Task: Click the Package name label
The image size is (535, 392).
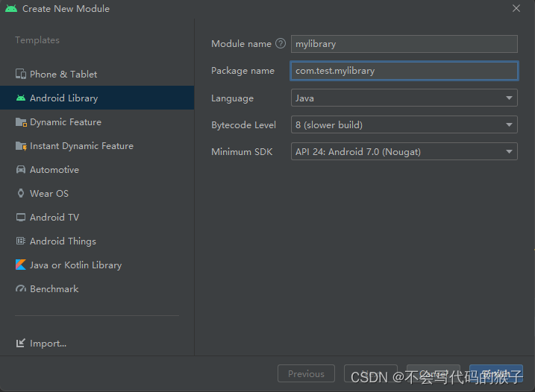Action: click(243, 71)
